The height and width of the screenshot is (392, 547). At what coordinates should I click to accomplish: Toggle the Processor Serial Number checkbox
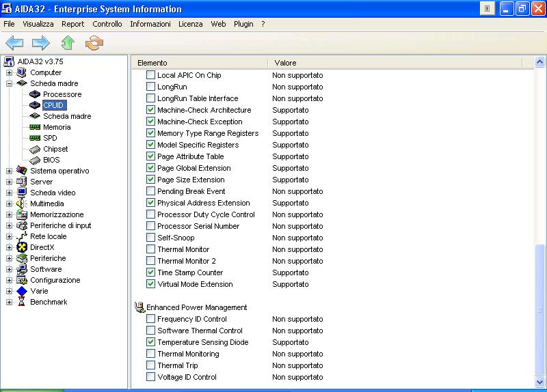(x=150, y=226)
